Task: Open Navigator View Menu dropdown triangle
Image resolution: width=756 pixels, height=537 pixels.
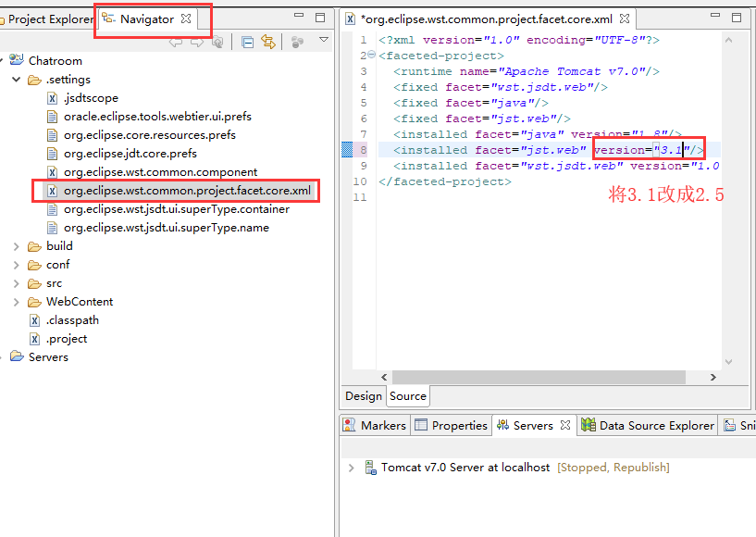Action: [x=324, y=40]
